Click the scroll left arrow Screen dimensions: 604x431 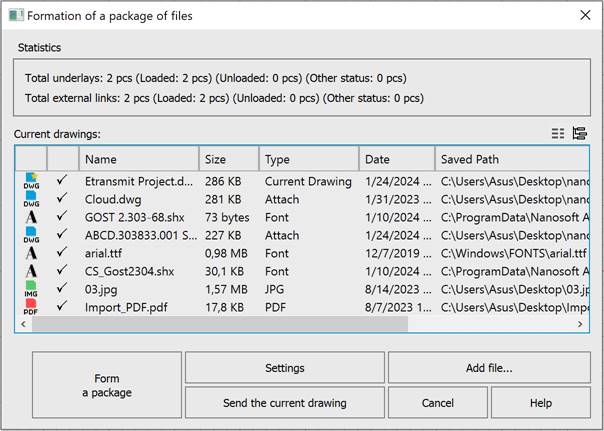pyautogui.click(x=23, y=324)
